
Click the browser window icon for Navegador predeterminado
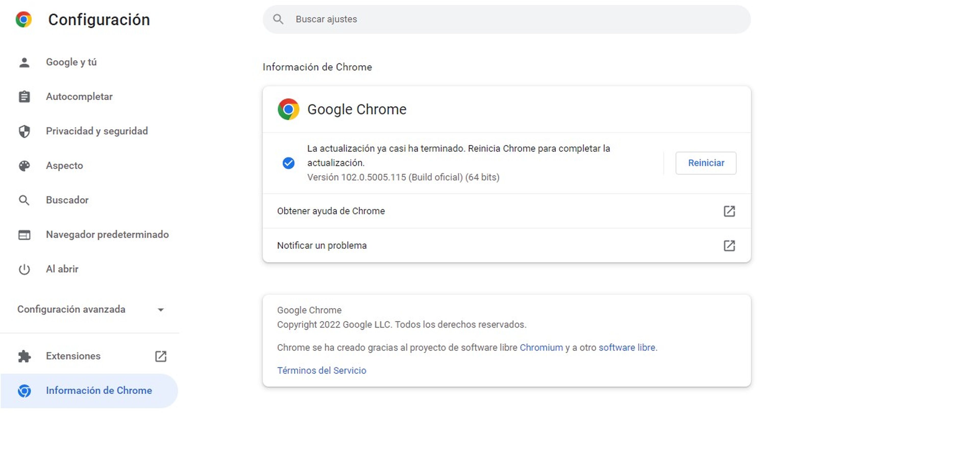(24, 235)
